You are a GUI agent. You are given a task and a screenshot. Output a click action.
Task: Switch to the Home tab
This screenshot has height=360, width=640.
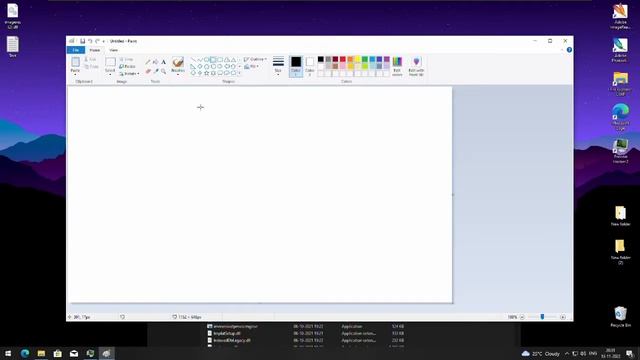[x=95, y=50]
